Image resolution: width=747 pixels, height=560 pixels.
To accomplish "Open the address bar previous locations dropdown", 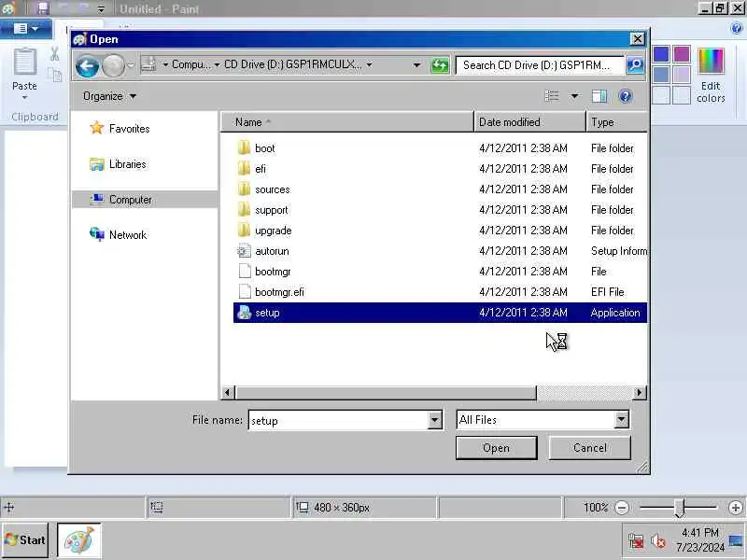I will coord(416,64).
